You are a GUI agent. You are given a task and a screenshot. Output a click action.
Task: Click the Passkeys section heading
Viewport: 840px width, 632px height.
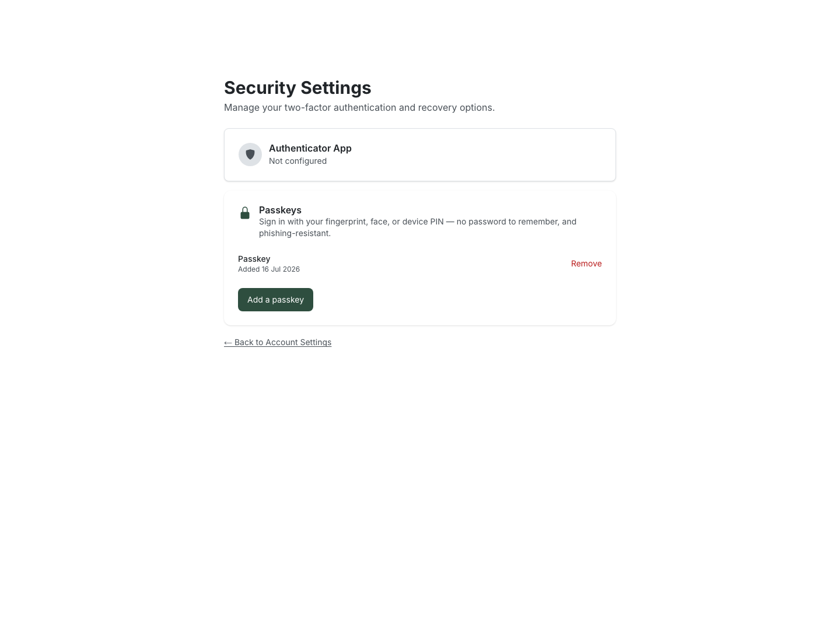click(280, 210)
